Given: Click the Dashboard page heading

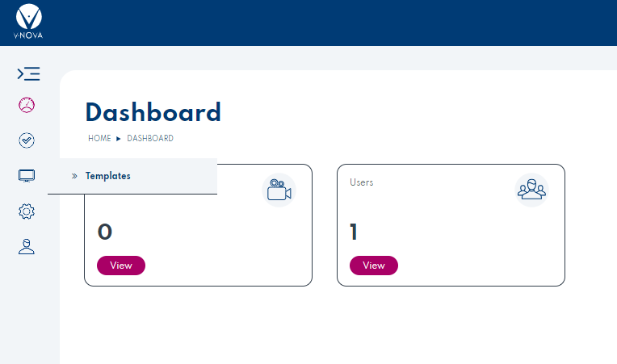Looking at the screenshot, I should click(153, 112).
